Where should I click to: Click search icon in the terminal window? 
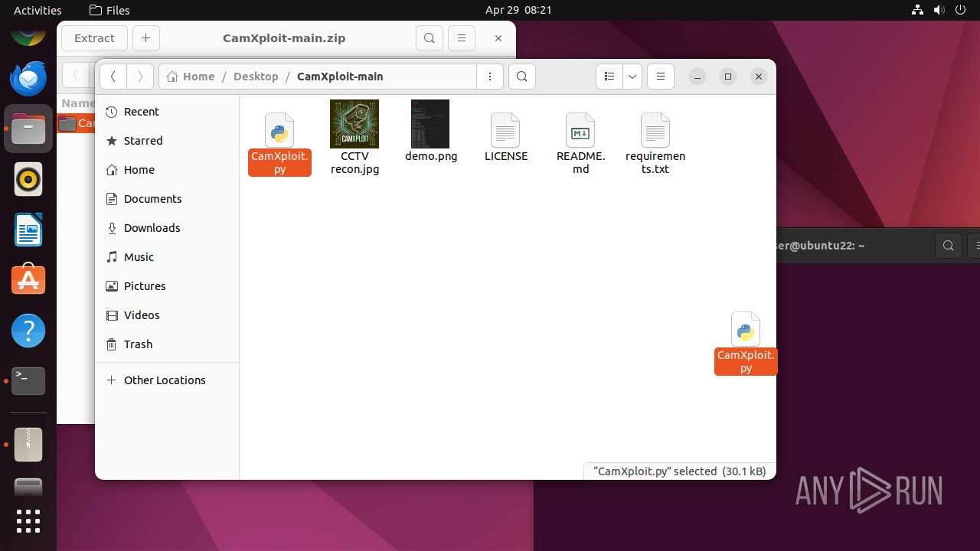click(949, 246)
